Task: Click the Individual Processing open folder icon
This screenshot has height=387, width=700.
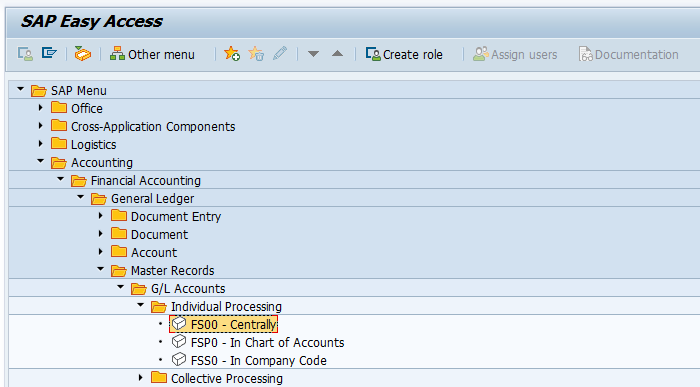Action: [x=158, y=307]
